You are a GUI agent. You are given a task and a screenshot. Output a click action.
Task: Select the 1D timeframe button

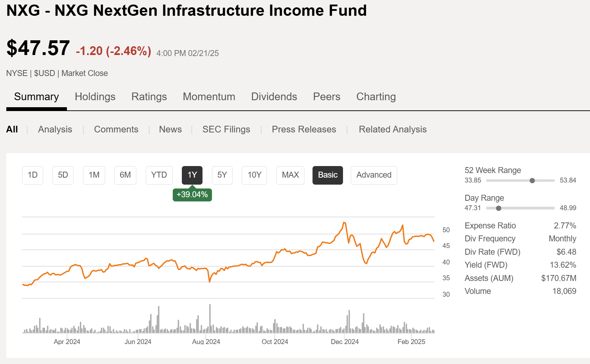(32, 175)
